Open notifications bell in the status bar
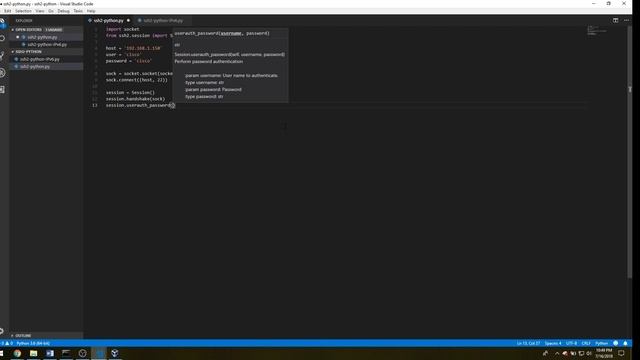This screenshot has height=360, width=640. 625,343
